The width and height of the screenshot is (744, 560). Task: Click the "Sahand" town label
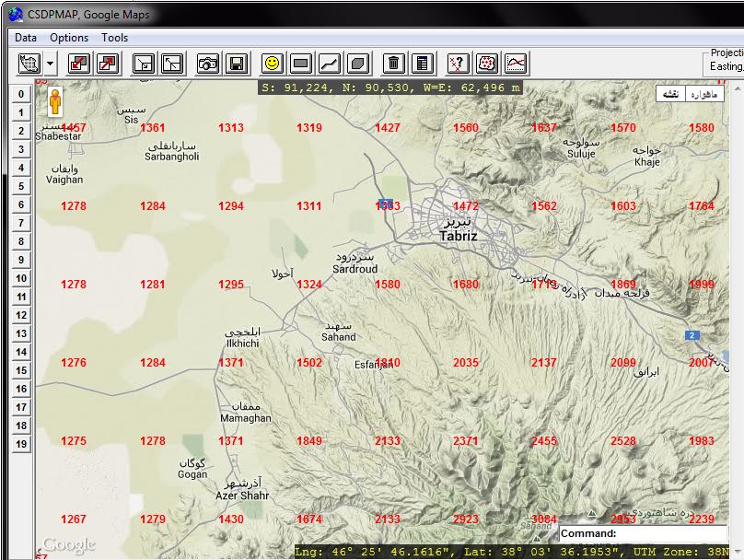pos(338,337)
